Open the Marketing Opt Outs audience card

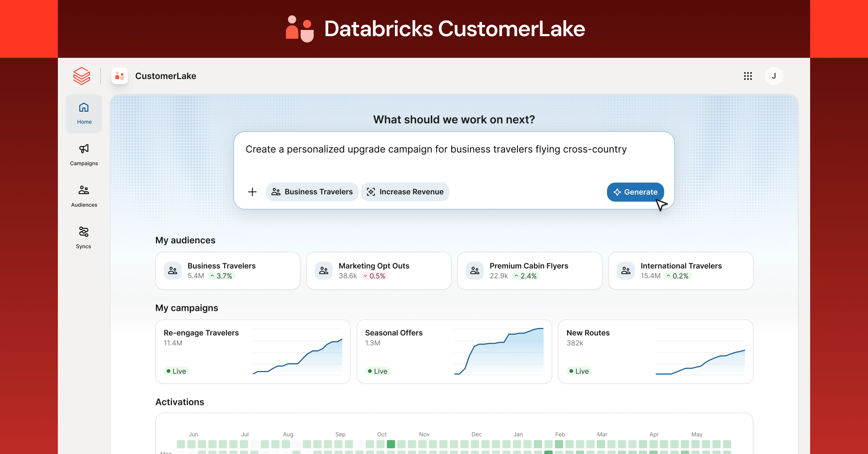(379, 271)
